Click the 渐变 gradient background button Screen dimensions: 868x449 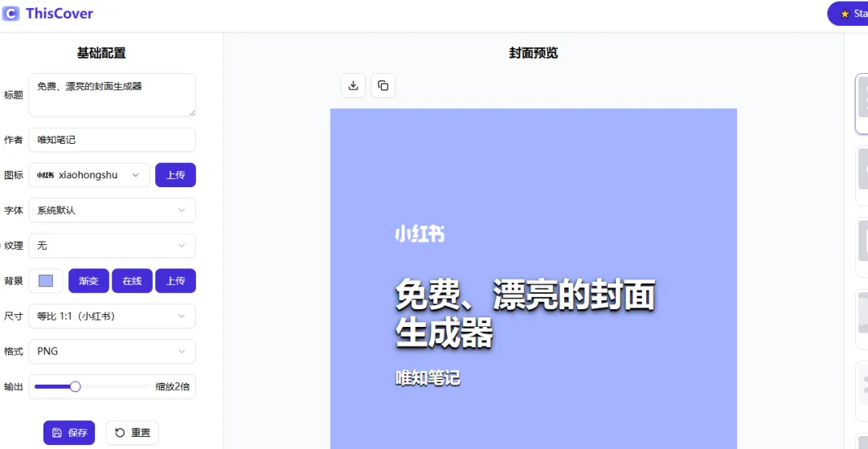point(88,281)
